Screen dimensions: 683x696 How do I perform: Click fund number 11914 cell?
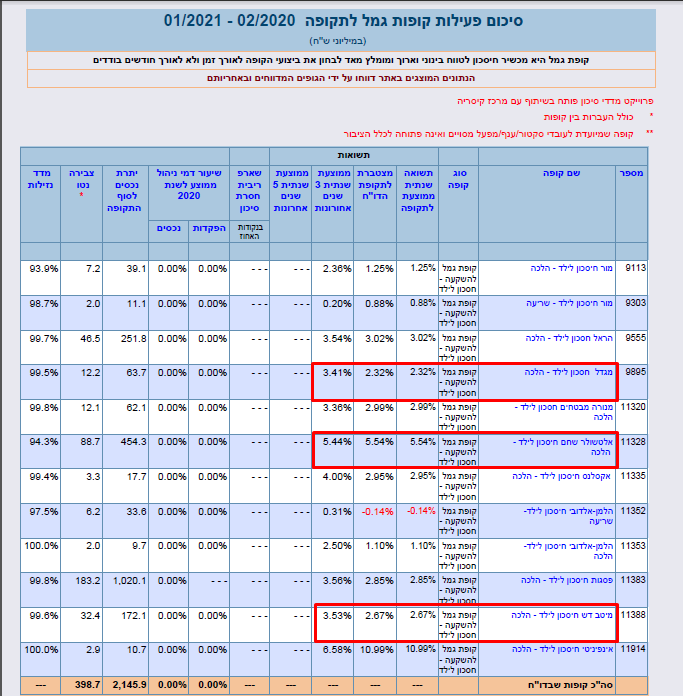630,649
